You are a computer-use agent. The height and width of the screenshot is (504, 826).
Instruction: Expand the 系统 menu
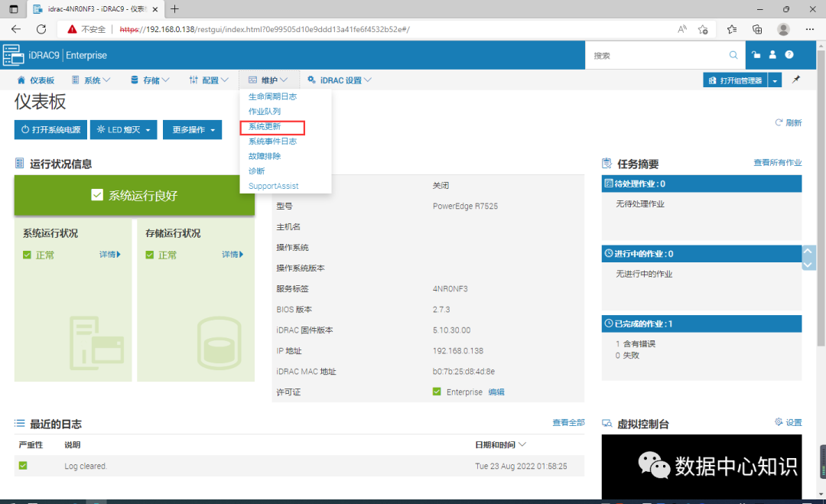(91, 80)
